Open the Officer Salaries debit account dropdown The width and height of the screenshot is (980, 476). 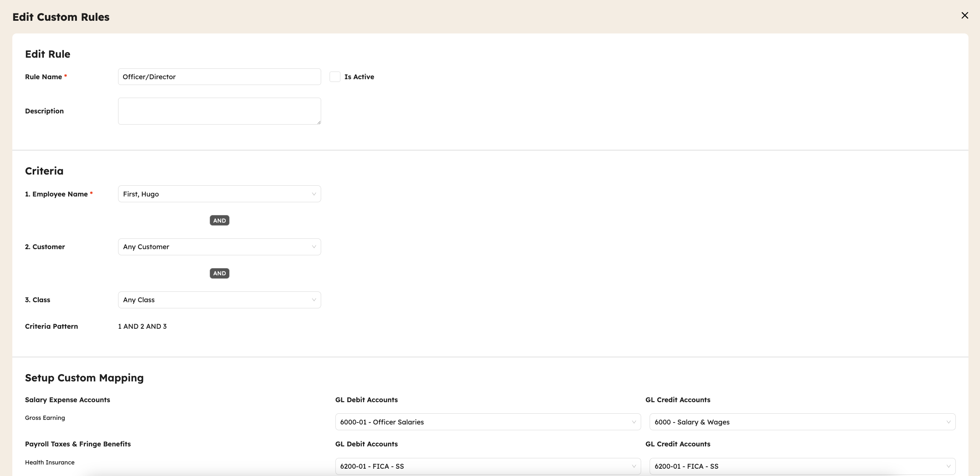[x=481, y=422]
